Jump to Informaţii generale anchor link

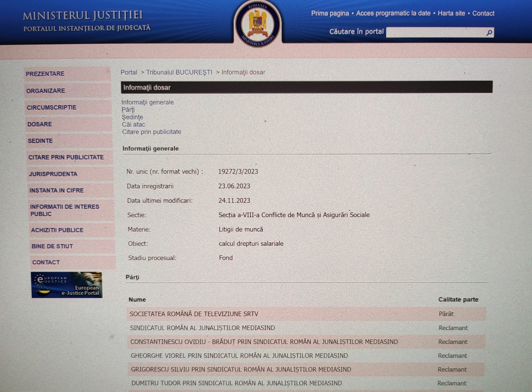148,102
